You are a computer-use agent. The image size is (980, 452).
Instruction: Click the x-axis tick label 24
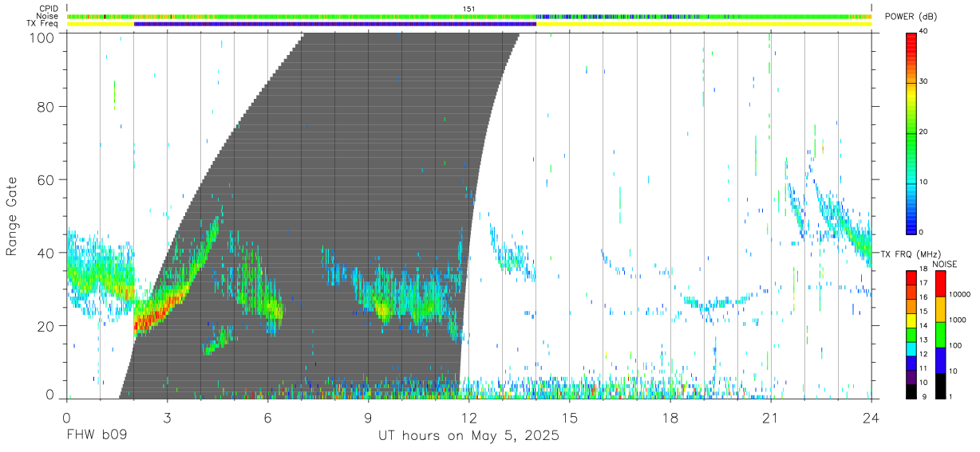click(871, 417)
